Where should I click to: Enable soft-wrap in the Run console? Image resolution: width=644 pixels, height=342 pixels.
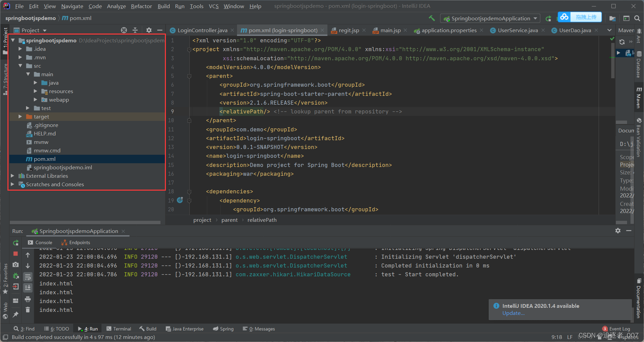coord(28,277)
